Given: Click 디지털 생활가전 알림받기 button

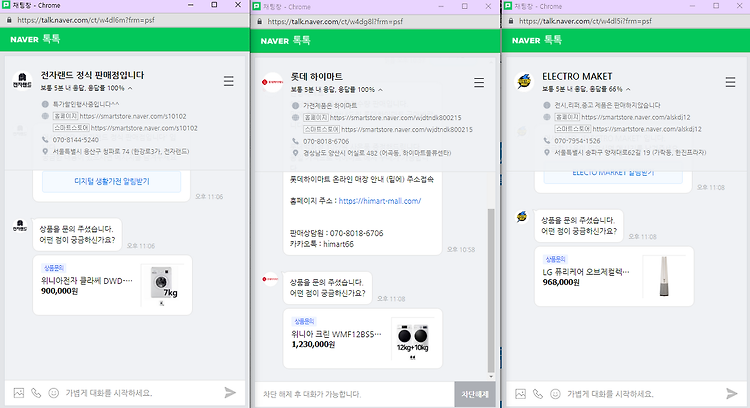Looking at the screenshot, I should click(x=111, y=182).
